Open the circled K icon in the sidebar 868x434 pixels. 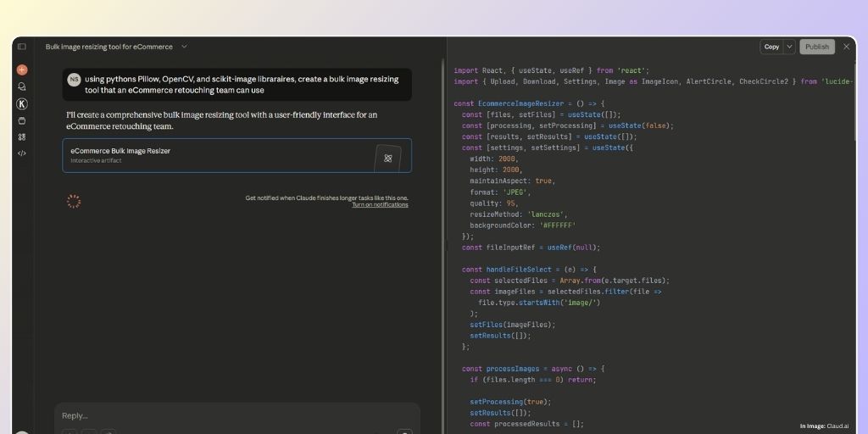tap(22, 103)
